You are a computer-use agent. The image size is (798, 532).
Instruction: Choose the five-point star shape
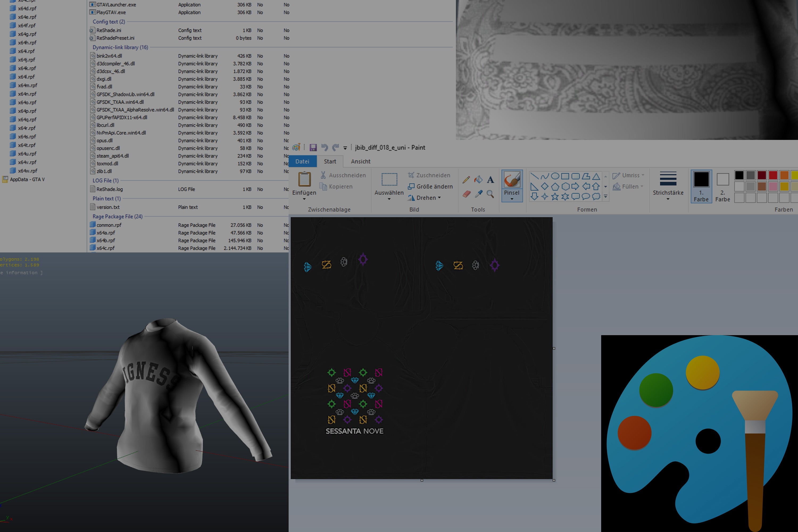(x=555, y=197)
